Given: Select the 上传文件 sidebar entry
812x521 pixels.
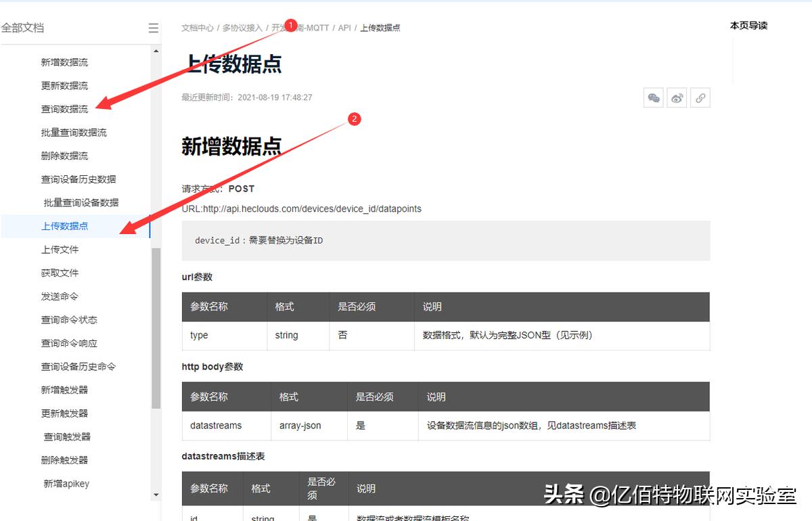Looking at the screenshot, I should click(x=60, y=249).
